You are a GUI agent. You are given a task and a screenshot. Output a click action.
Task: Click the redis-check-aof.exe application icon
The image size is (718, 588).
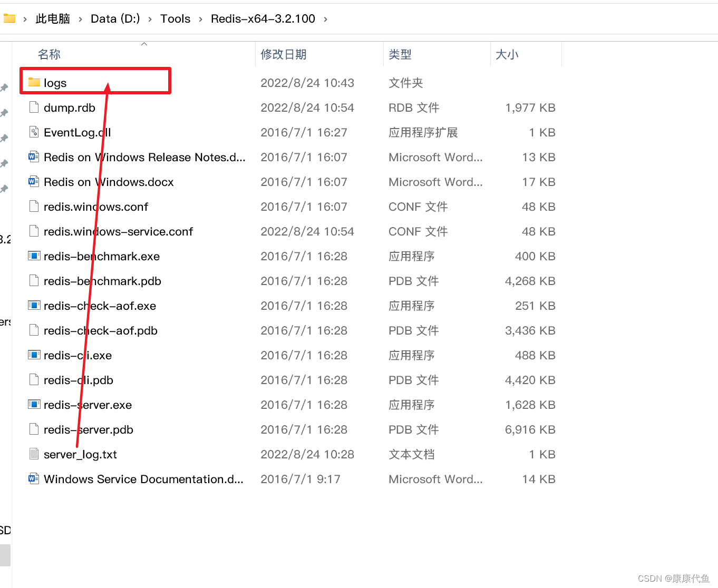pyautogui.click(x=34, y=305)
